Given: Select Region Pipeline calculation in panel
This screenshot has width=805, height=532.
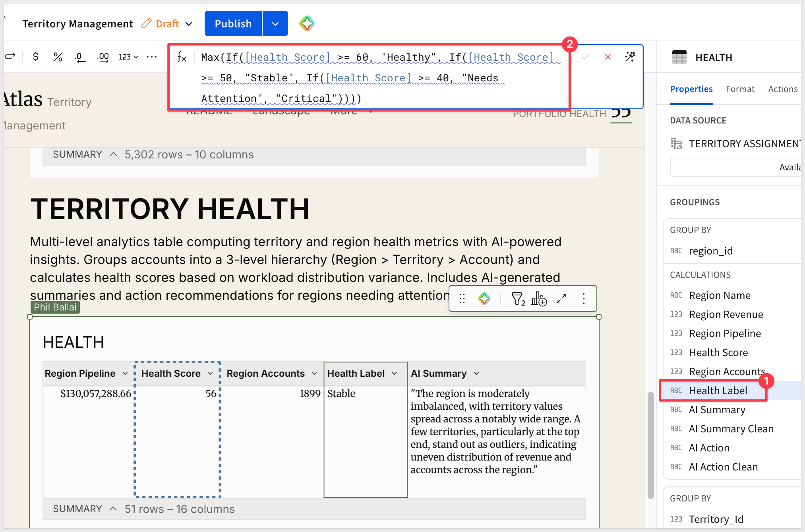Looking at the screenshot, I should (x=725, y=333).
